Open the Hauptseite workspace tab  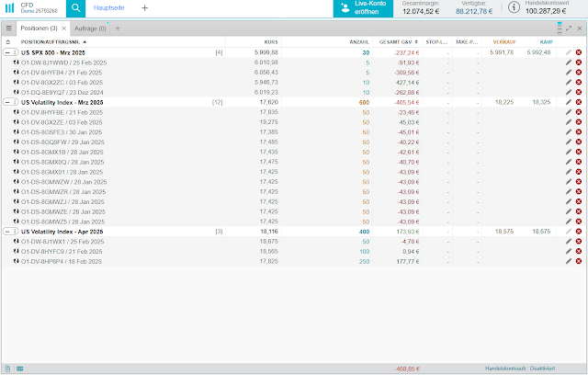[x=108, y=7]
